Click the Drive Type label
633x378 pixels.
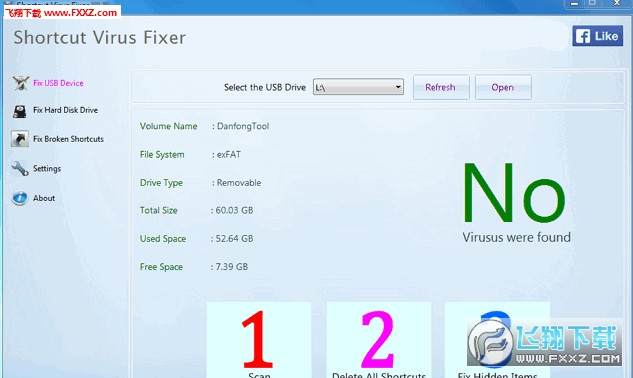click(161, 183)
